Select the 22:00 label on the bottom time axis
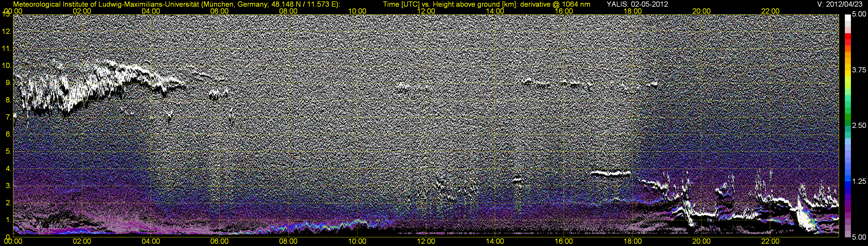Image resolution: width=868 pixels, height=246 pixels. tap(770, 242)
